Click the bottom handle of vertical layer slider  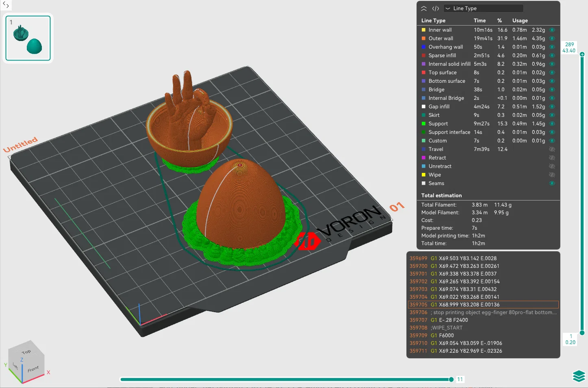tap(582, 333)
